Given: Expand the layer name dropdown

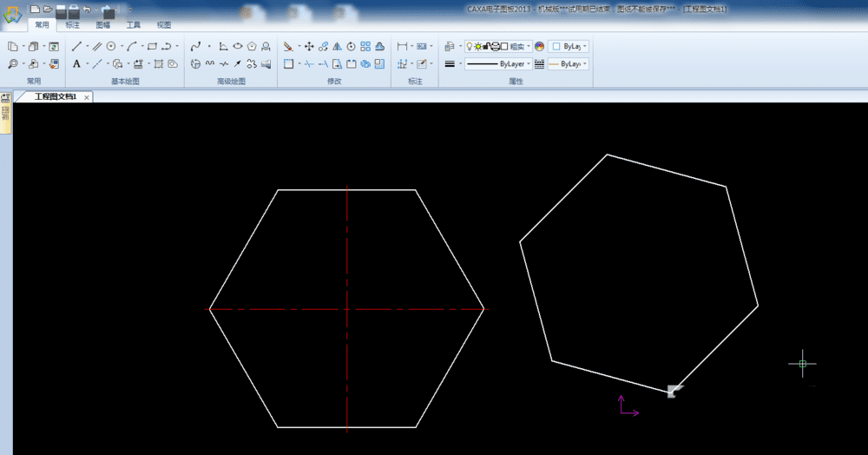Looking at the screenshot, I should pos(528,46).
